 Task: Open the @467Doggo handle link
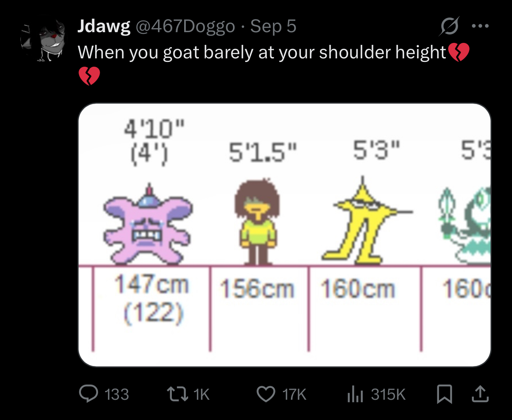click(x=185, y=26)
